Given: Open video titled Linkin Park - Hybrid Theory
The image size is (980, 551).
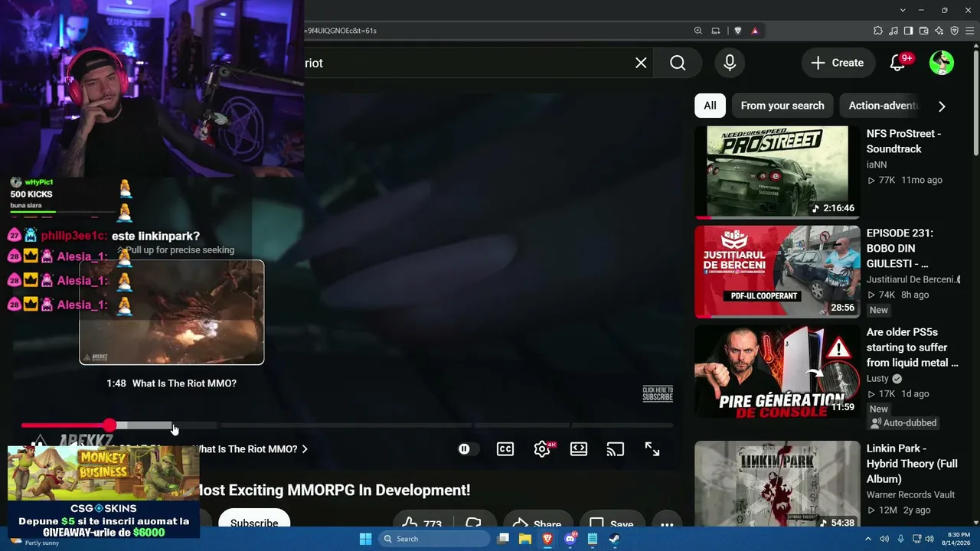Looking at the screenshot, I should (x=912, y=464).
